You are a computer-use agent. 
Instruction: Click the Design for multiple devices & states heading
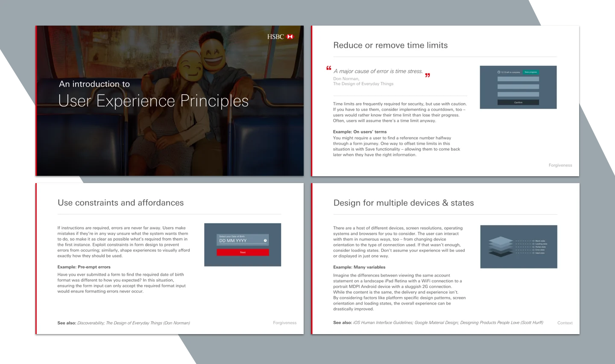(404, 203)
